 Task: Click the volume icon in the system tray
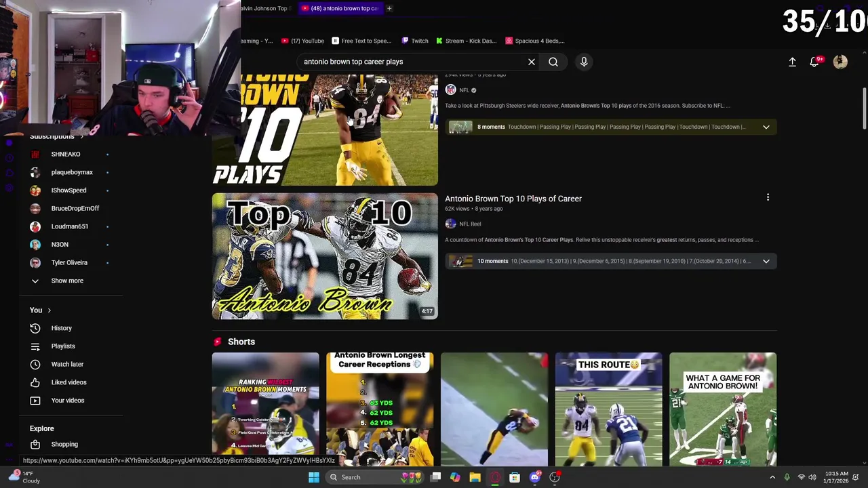[813, 477]
